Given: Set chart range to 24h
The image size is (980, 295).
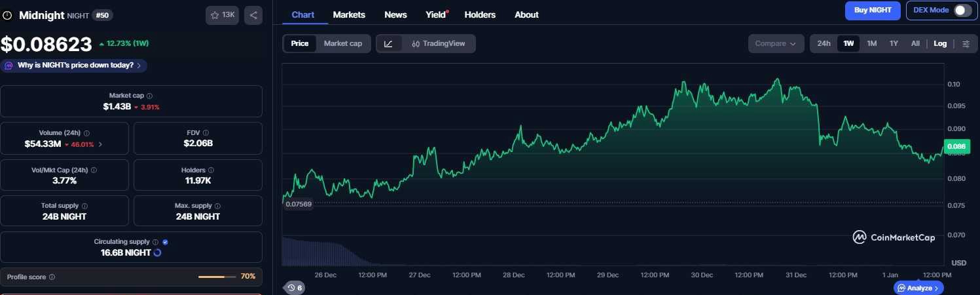Looking at the screenshot, I should pos(824,43).
